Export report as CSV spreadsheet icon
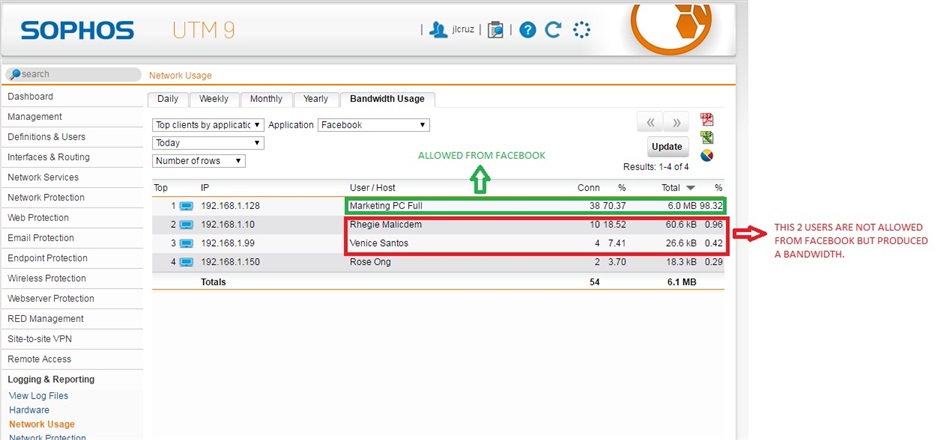The height and width of the screenshot is (440, 940). click(x=707, y=138)
